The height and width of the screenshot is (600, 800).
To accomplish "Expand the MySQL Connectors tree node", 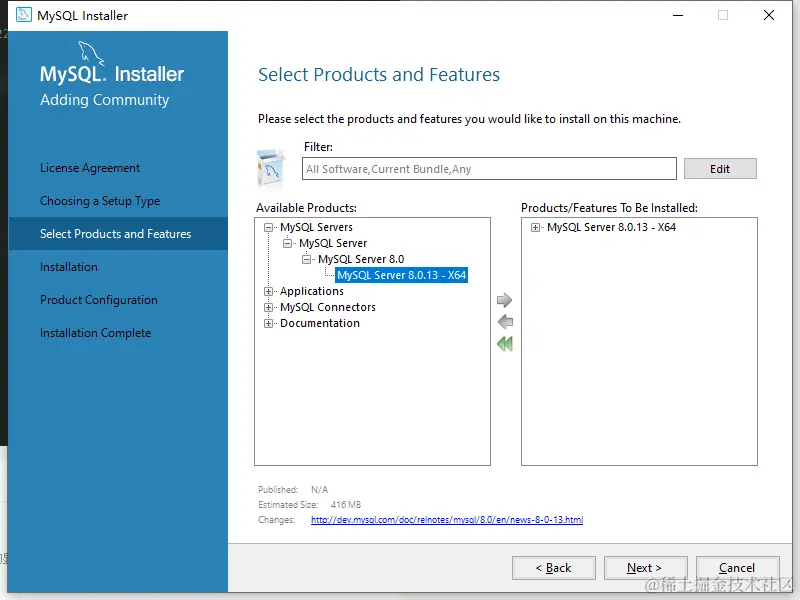I will coord(268,308).
